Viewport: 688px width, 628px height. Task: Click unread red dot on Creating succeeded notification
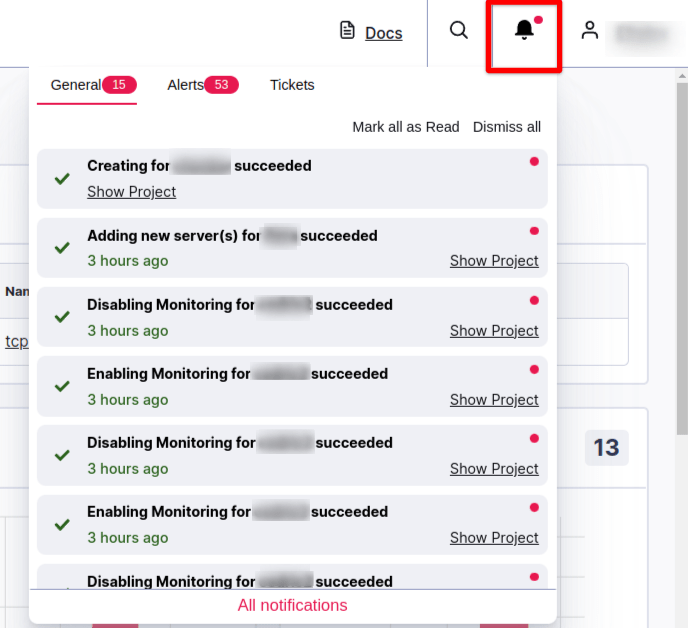pos(534,161)
